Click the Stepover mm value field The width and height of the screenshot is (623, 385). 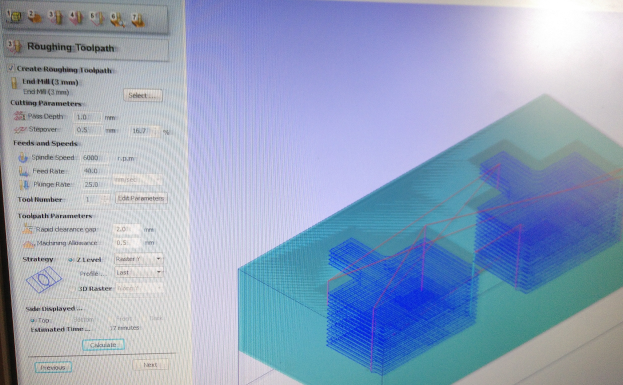point(88,130)
